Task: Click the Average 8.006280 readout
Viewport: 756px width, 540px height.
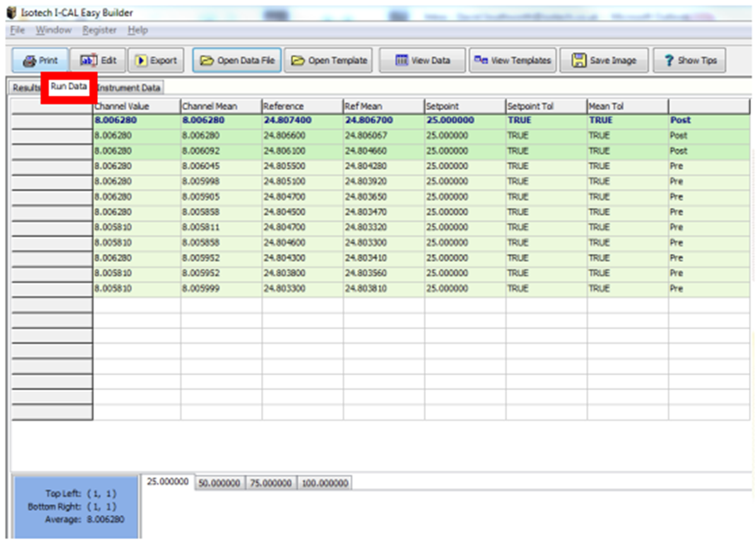Action: pos(84,520)
